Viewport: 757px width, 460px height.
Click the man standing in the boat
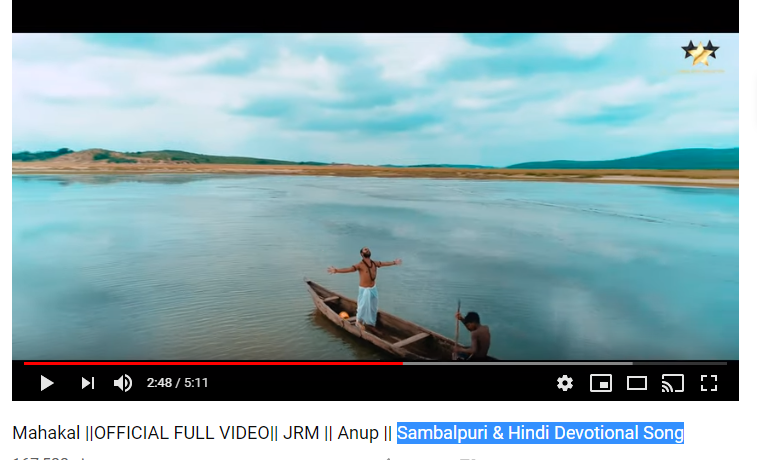(x=366, y=286)
